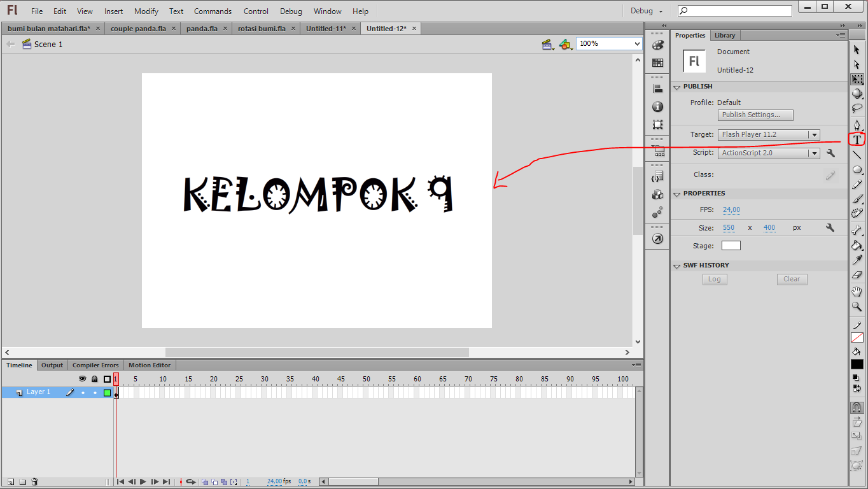
Task: Enable onion skin mode
Action: pos(205,482)
